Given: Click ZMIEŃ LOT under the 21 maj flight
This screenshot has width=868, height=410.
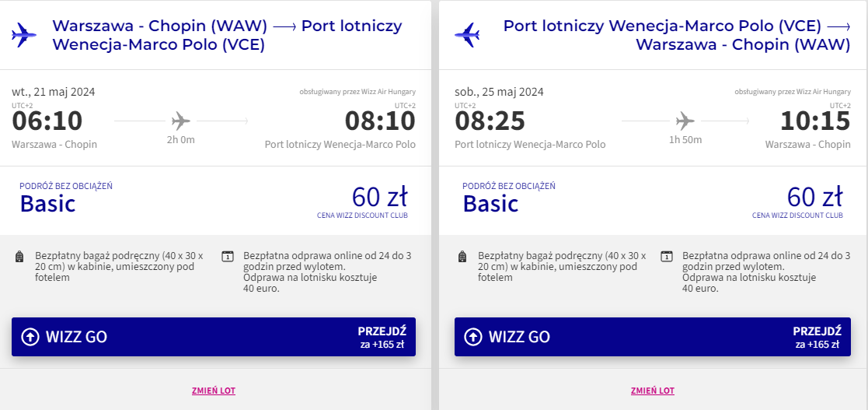Looking at the screenshot, I should 214,391.
